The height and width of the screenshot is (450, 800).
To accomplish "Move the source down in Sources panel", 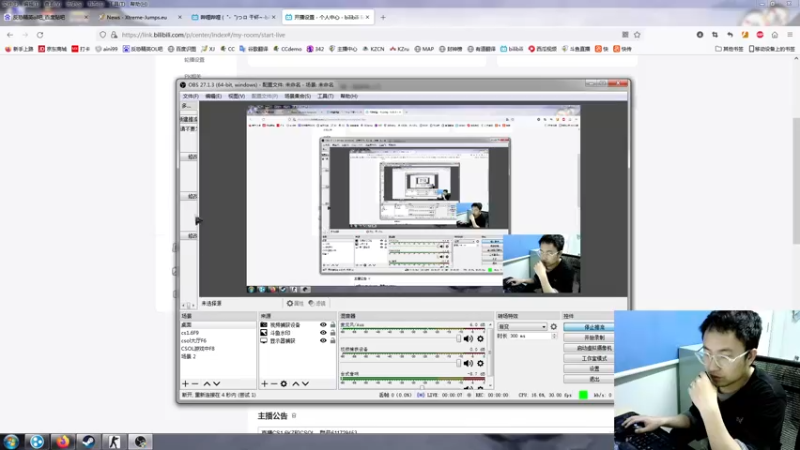I will pyautogui.click(x=305, y=384).
